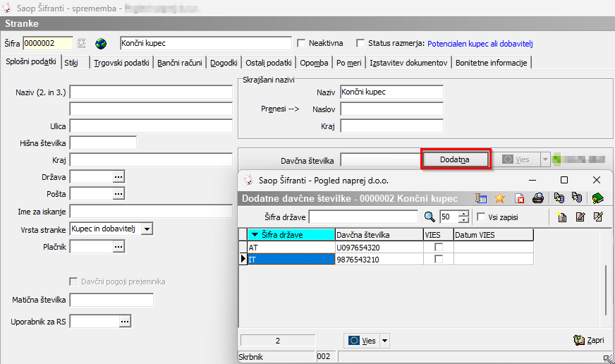The width and height of the screenshot is (615, 364).
Task: Click the export data to database icon
Action: coord(559,198)
